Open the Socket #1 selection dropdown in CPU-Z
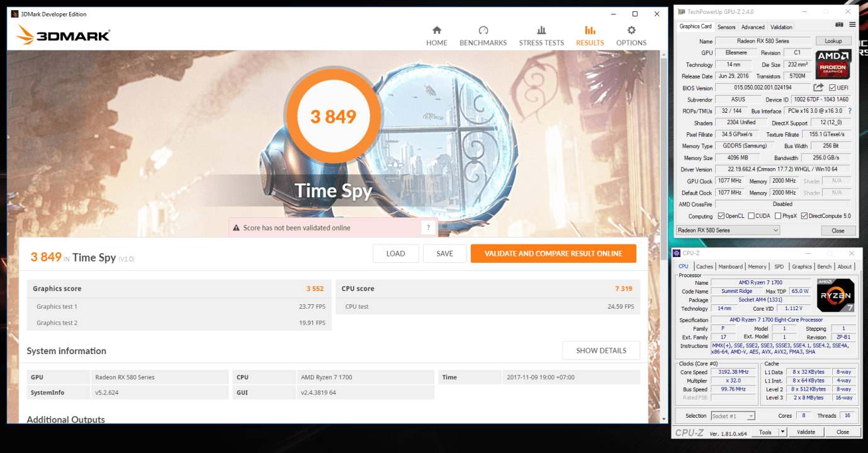The height and width of the screenshot is (453, 868). point(733,416)
